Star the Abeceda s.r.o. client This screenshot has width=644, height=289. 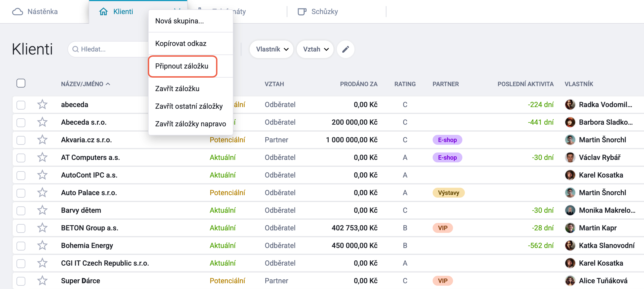42,122
